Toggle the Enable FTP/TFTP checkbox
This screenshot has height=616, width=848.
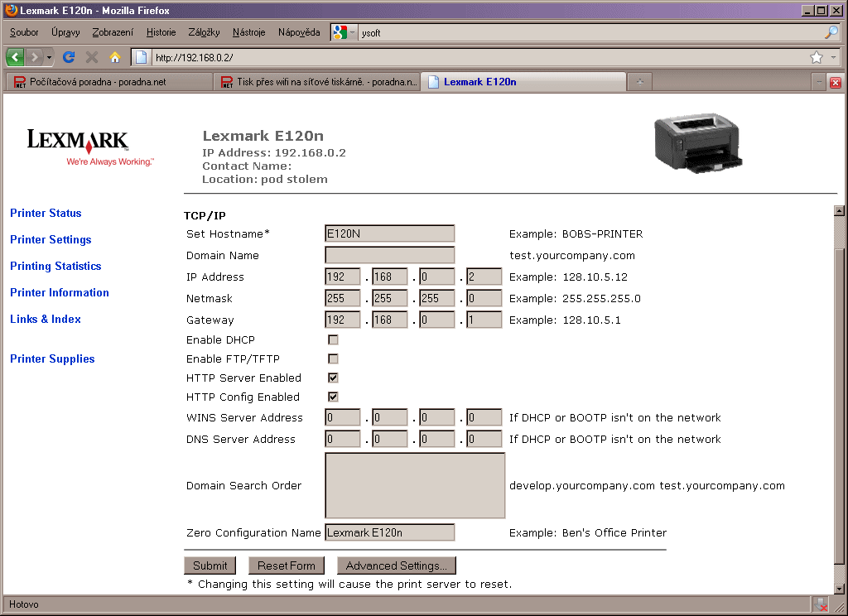333,359
